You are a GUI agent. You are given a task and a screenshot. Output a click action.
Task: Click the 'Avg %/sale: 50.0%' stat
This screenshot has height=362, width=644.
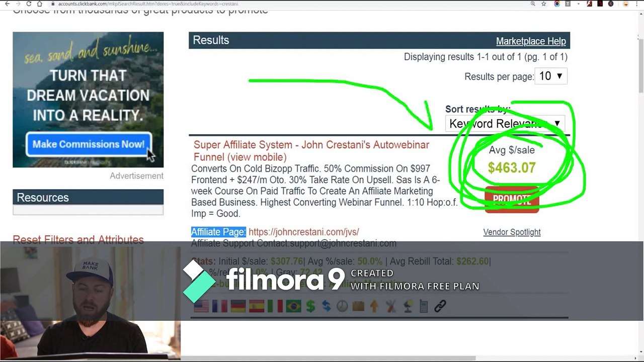click(x=345, y=261)
